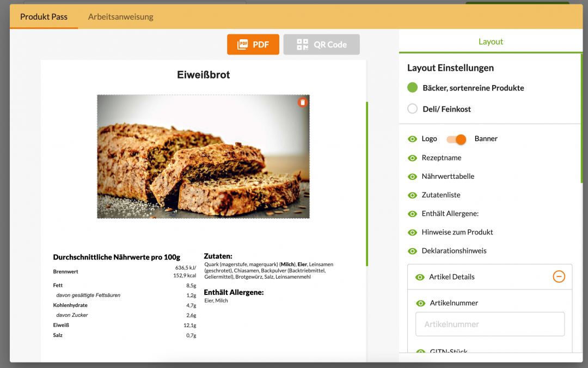Toggle the Zutatenliste eye icon
Image resolution: width=588 pixels, height=368 pixels.
click(412, 195)
